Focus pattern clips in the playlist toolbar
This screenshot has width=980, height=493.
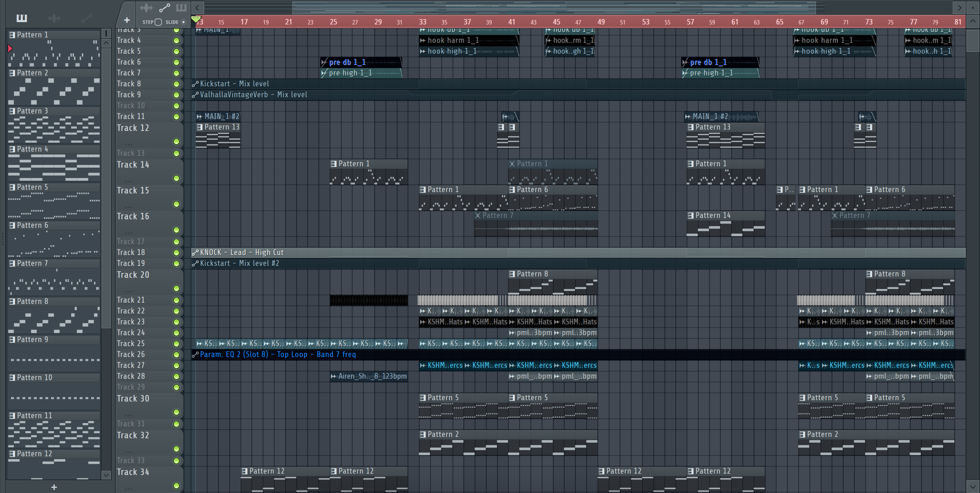[181, 7]
